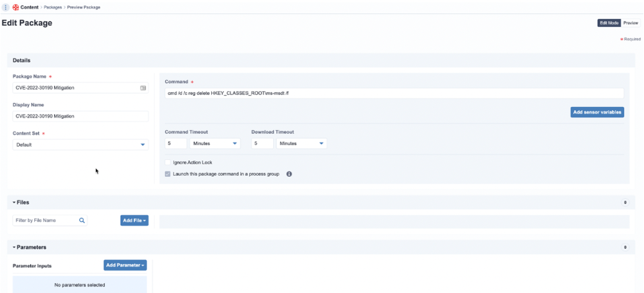Toggle Launch this package command in process group
Viewport: 644px width, 293px height.
[168, 174]
